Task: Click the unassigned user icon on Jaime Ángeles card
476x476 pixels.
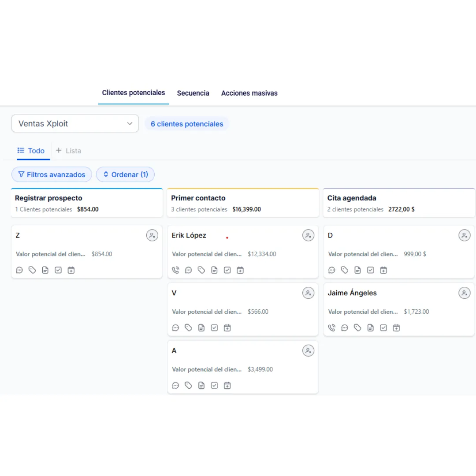Action: [x=464, y=293]
